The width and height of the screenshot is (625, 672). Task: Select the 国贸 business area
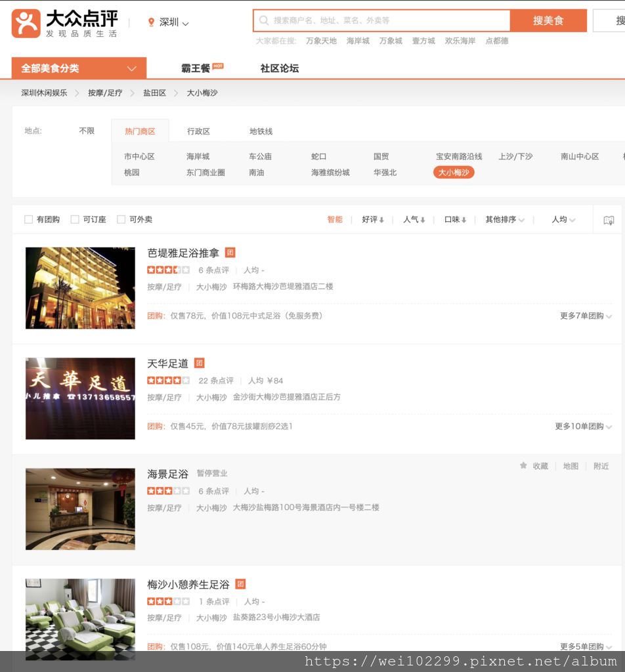(381, 156)
